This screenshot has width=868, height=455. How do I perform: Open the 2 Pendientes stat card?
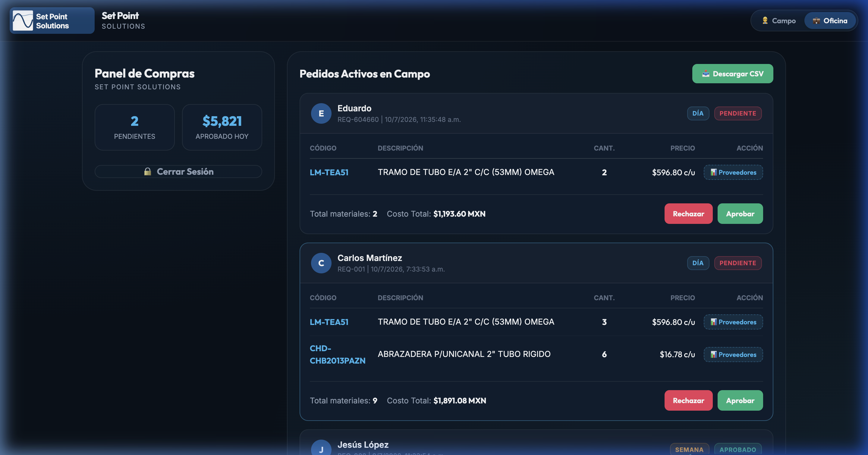(134, 127)
